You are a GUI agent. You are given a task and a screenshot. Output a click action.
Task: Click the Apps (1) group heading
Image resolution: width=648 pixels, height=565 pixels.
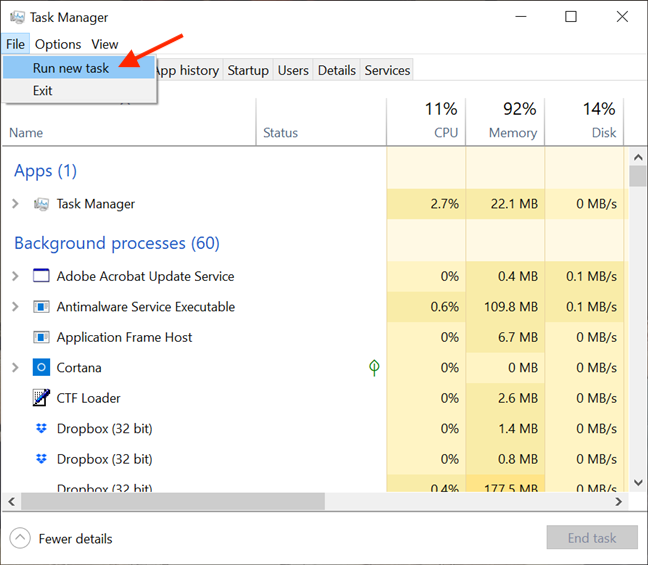click(45, 171)
